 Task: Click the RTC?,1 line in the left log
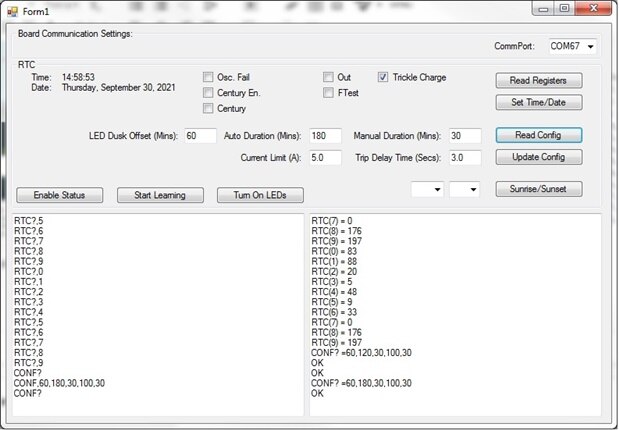[x=28, y=282]
